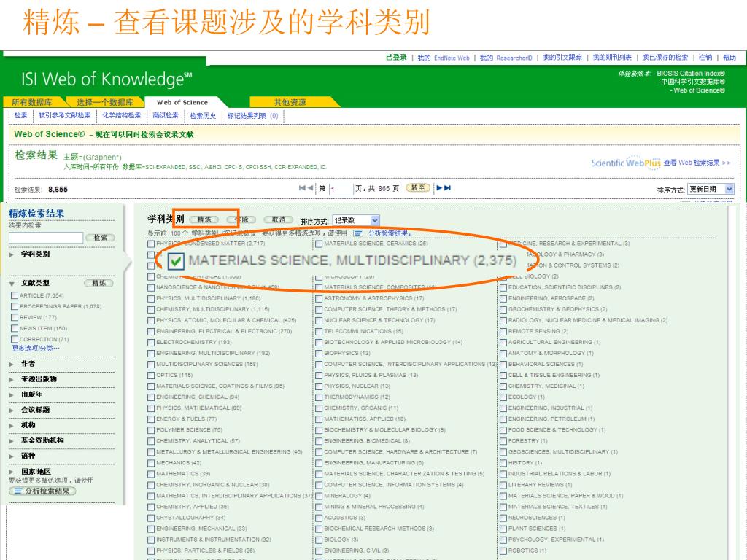Go to last results page icon
The height and width of the screenshot is (560, 747).
(447, 188)
